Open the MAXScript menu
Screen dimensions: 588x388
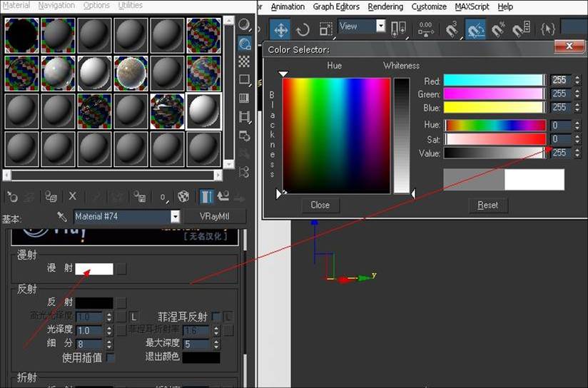472,6
